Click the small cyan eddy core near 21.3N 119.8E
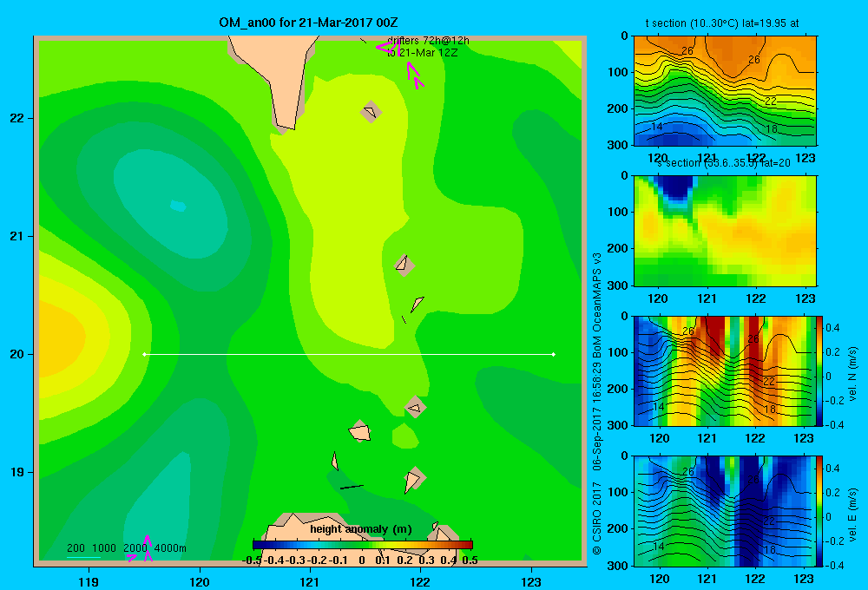 (x=178, y=206)
